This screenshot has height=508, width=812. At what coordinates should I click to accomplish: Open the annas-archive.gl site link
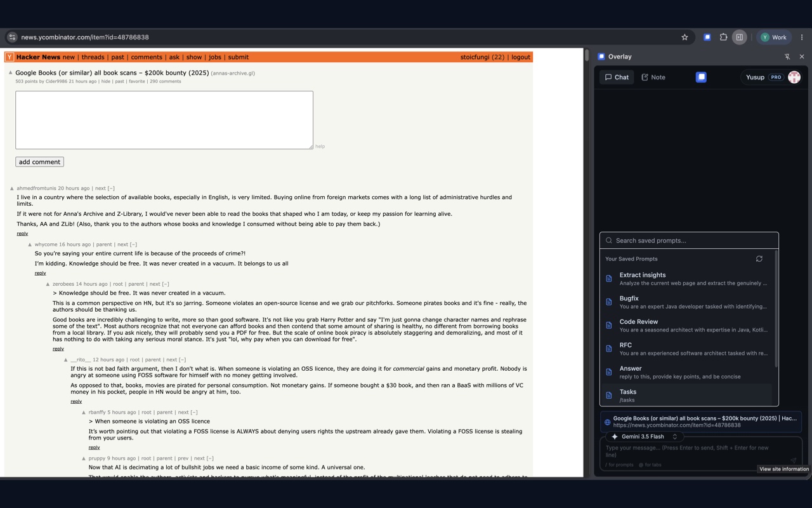[233, 74]
